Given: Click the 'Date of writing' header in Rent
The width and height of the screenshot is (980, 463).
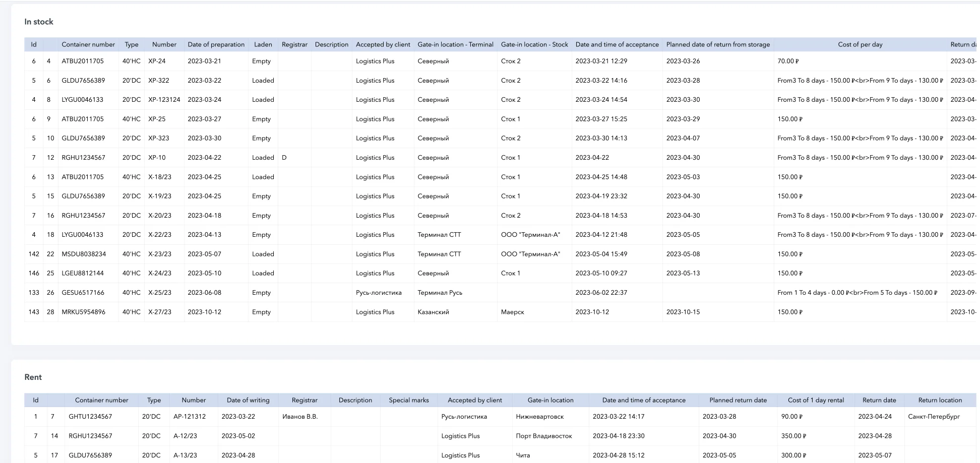Looking at the screenshot, I should tap(248, 400).
